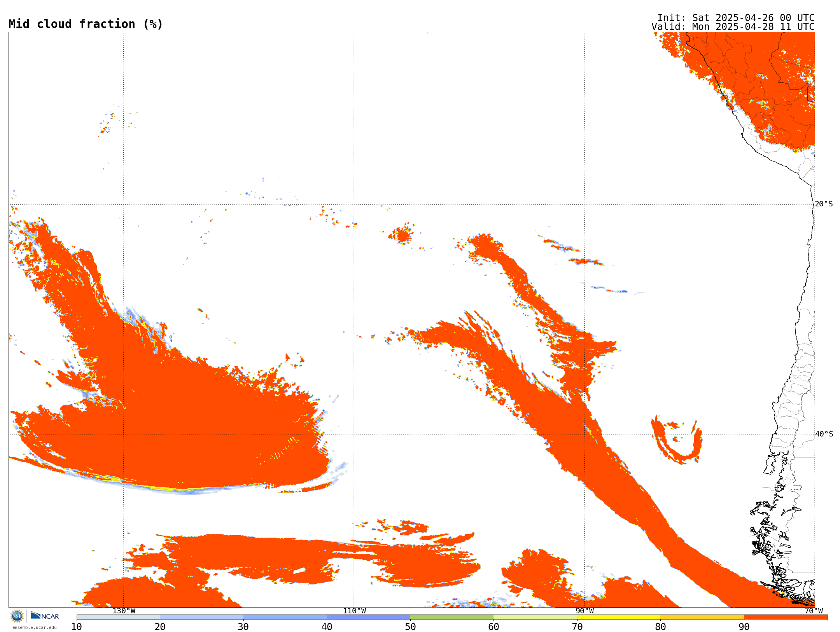
Task: Open the ensemble.ucar.edu link text
Action: click(x=35, y=627)
